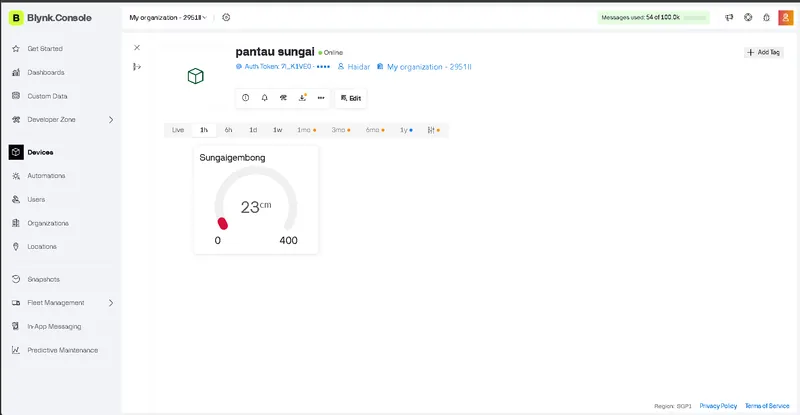Click the Snapshots icon in the sidebar

point(16,279)
